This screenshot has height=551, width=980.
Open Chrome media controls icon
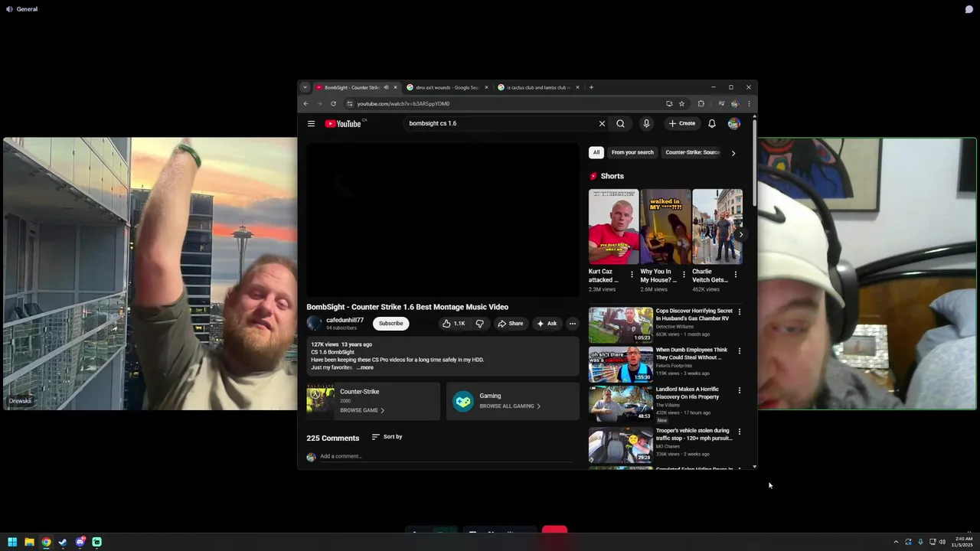[x=720, y=103]
